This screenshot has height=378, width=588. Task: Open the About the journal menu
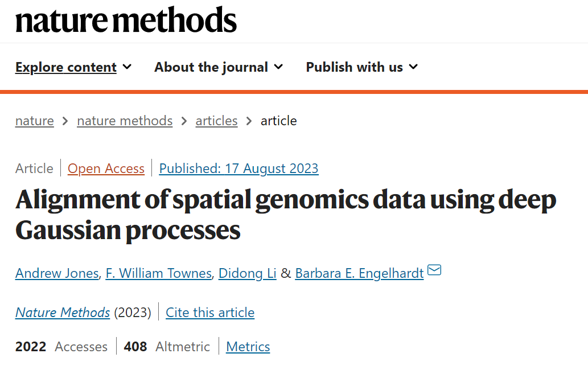pos(211,67)
